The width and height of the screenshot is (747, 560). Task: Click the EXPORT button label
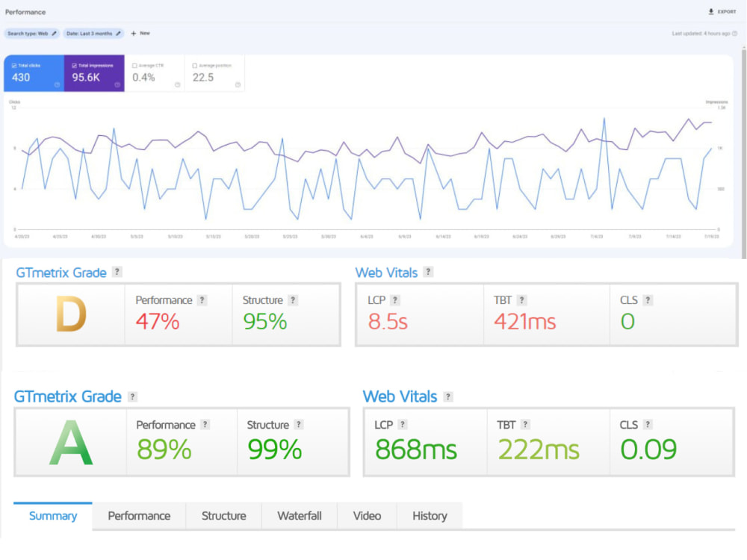(x=727, y=11)
